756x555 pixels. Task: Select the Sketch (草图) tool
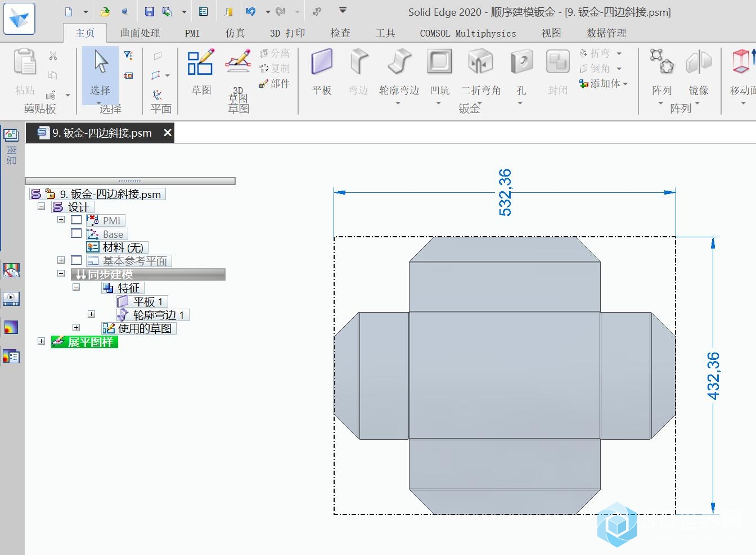pyautogui.click(x=201, y=71)
